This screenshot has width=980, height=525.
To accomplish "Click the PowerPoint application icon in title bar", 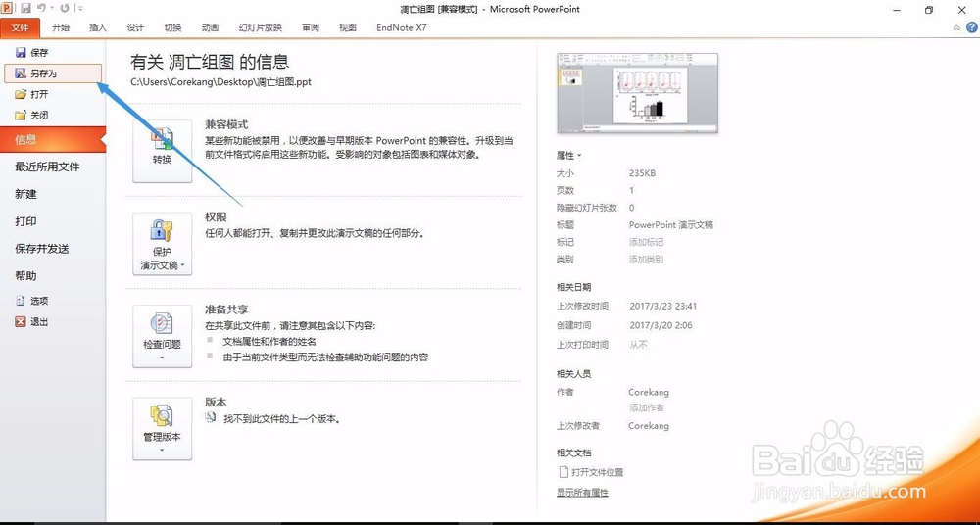I will (8, 8).
